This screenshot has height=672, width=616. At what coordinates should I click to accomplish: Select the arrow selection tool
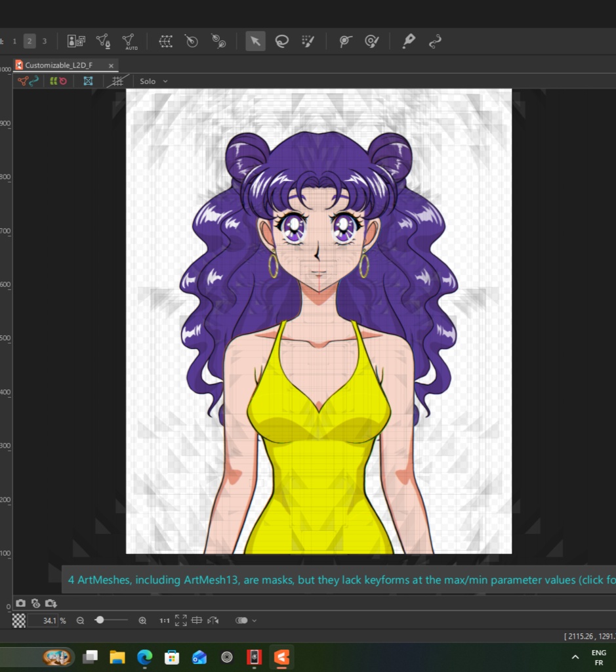tap(255, 41)
